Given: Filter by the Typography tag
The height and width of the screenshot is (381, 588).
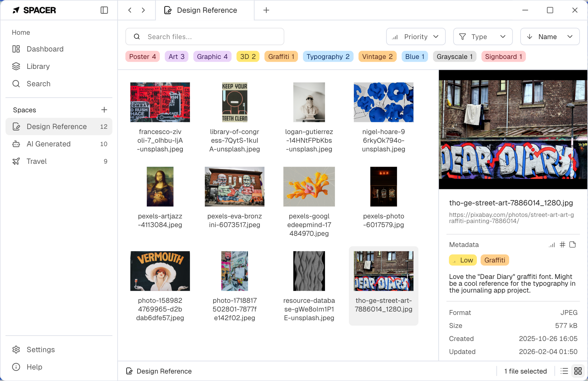Looking at the screenshot, I should click(x=328, y=56).
